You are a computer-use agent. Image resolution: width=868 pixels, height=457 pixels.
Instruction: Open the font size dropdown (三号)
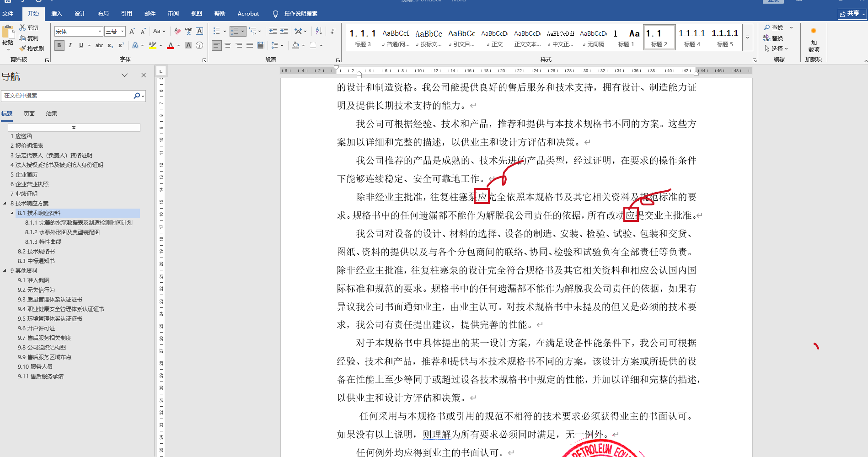point(122,31)
